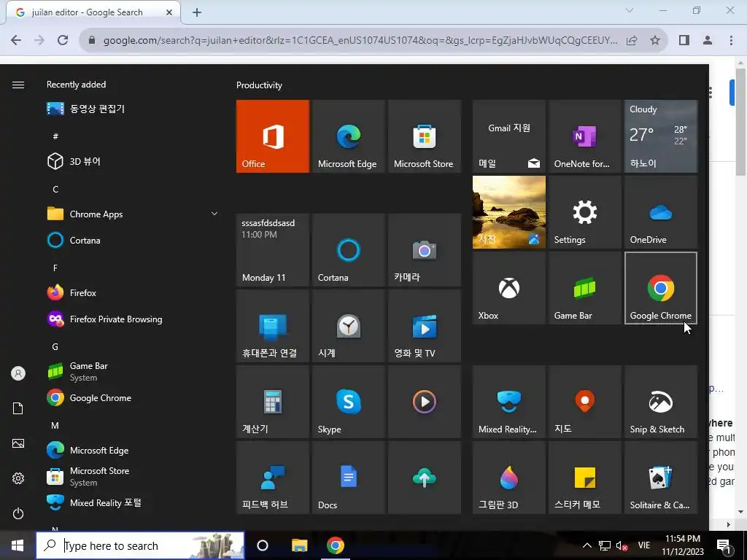The image size is (747, 560).
Task: Open the 스티커 메모 tile
Action: (584, 477)
